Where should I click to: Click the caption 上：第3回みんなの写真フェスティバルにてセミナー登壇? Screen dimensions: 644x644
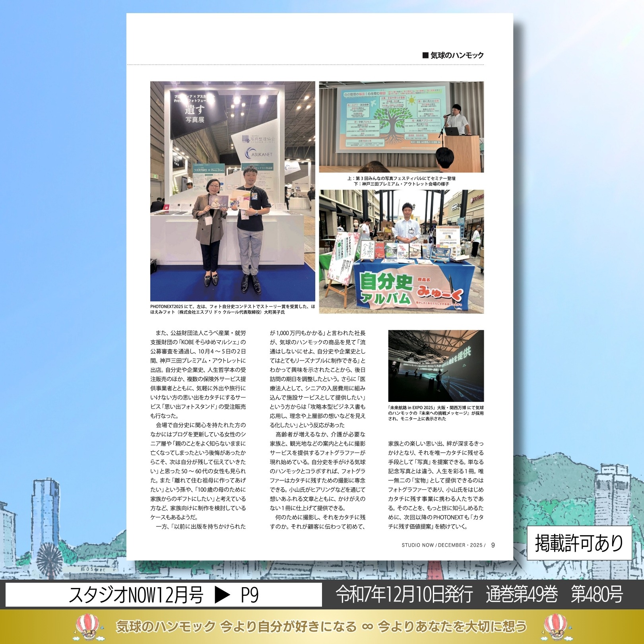[402, 178]
